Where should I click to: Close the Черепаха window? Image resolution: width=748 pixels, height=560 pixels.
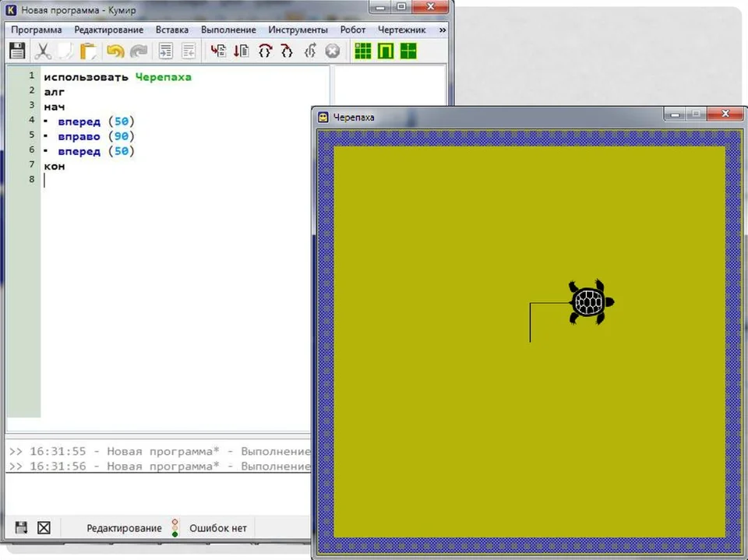tap(725, 114)
